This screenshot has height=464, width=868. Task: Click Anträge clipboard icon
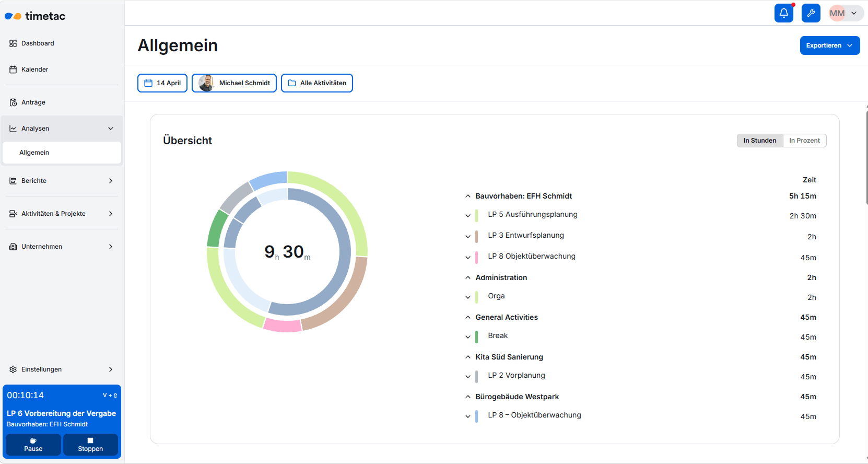pos(13,102)
